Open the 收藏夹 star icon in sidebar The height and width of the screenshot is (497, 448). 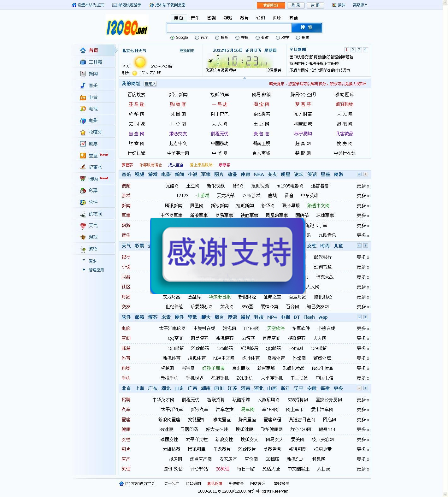[83, 132]
